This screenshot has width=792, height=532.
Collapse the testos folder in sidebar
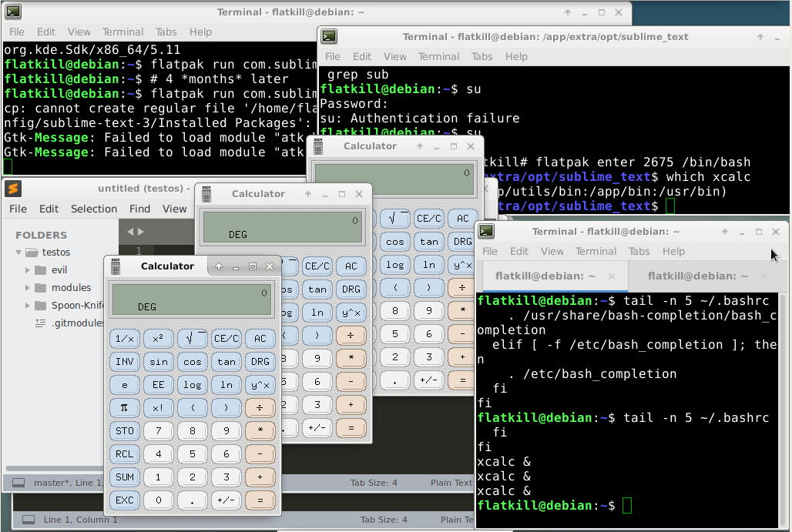tap(18, 253)
